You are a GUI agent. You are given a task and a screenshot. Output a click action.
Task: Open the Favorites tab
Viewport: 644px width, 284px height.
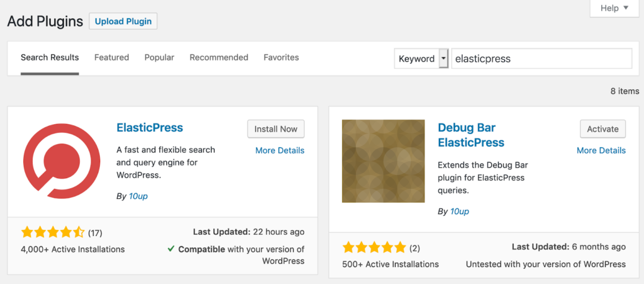(281, 57)
